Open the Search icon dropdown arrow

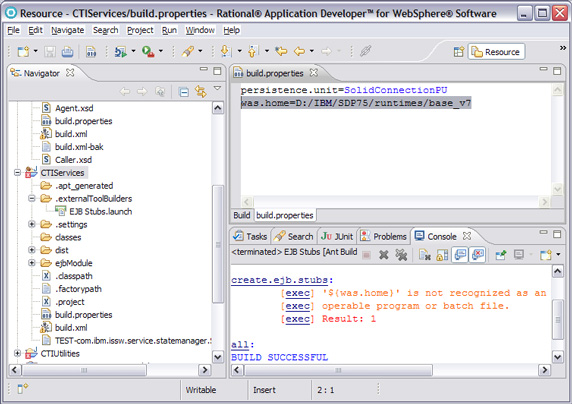point(200,51)
